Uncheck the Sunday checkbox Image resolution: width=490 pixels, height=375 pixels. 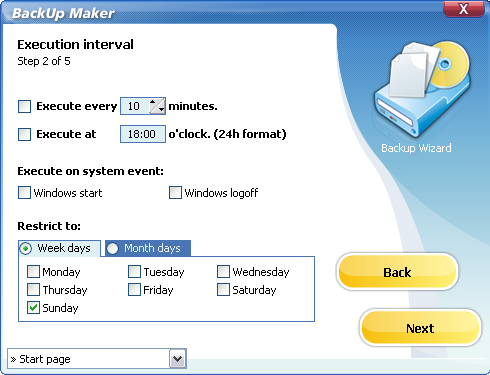pos(33,308)
